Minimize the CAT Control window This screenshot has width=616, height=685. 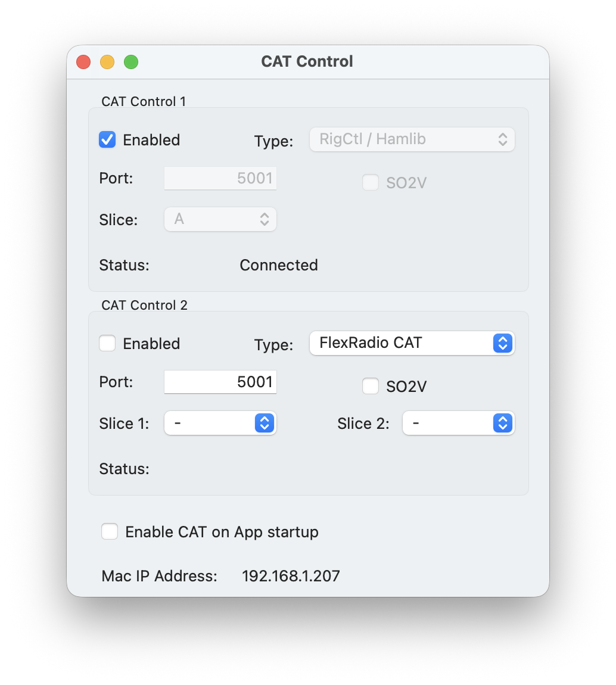click(x=107, y=62)
